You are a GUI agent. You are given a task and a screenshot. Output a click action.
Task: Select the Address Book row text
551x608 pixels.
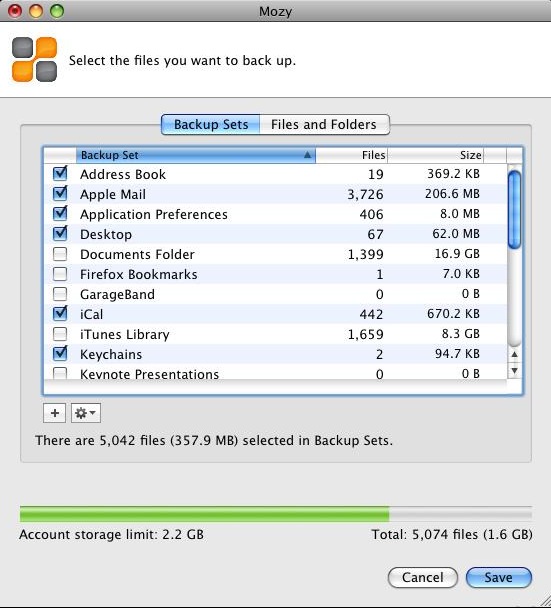[123, 174]
